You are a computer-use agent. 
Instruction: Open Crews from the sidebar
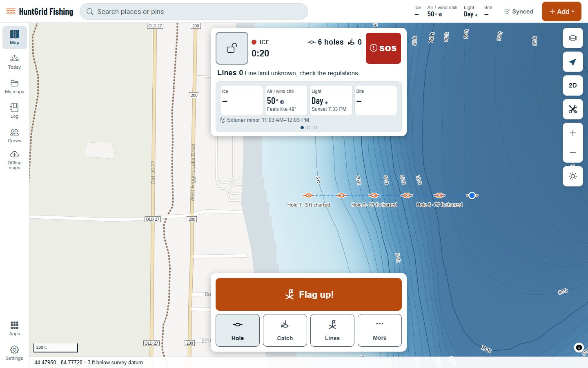[x=14, y=135]
